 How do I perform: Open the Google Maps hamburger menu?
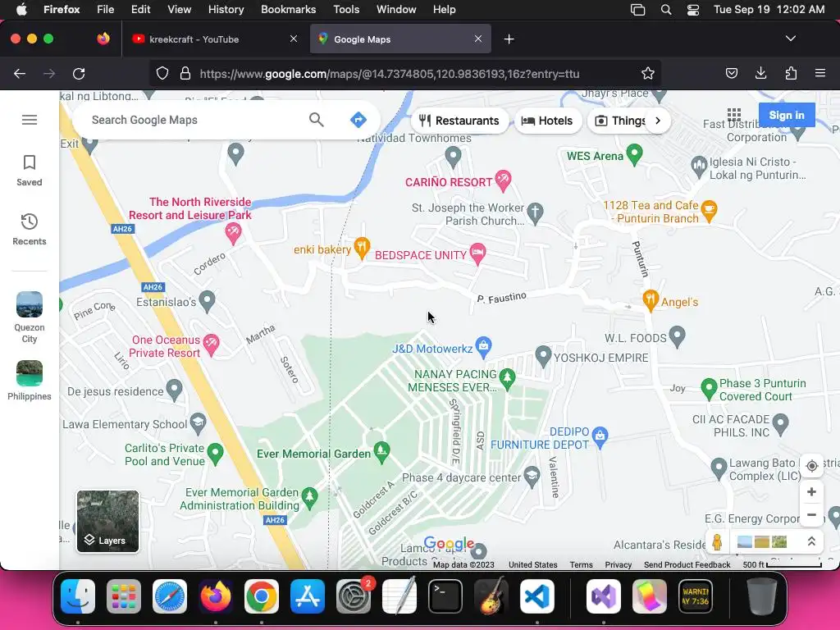click(30, 120)
